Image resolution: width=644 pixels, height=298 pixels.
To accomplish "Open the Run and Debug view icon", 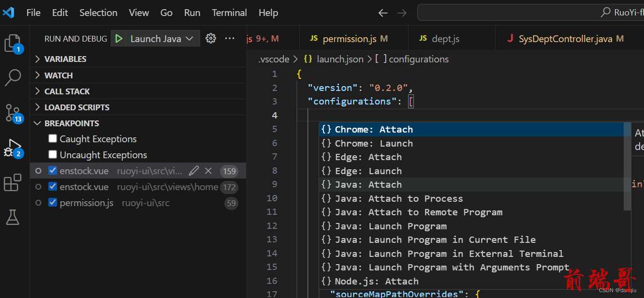I will (x=13, y=148).
